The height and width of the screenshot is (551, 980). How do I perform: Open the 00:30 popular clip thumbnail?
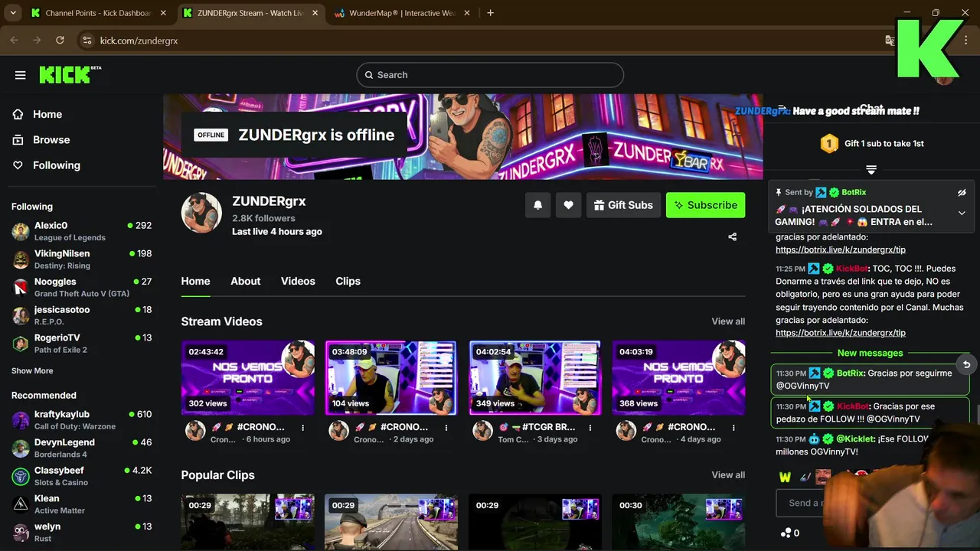click(678, 522)
